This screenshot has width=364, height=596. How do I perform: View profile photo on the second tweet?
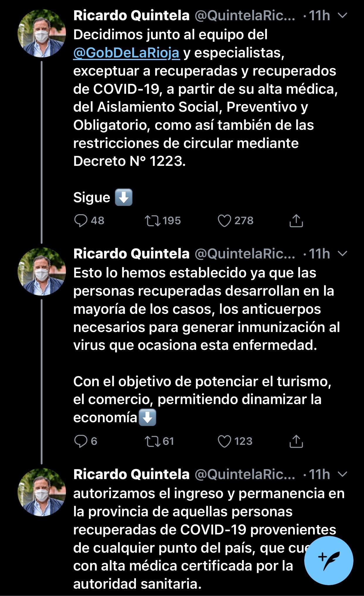click(x=42, y=271)
